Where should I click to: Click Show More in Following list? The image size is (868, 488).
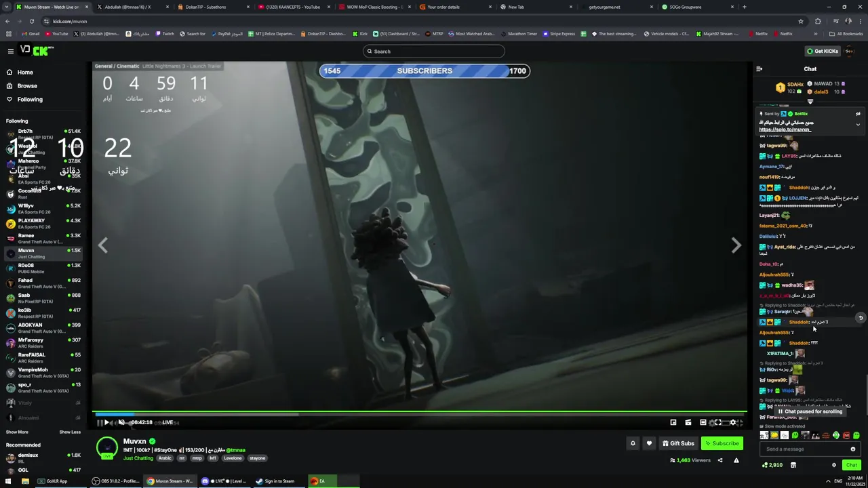tap(17, 432)
